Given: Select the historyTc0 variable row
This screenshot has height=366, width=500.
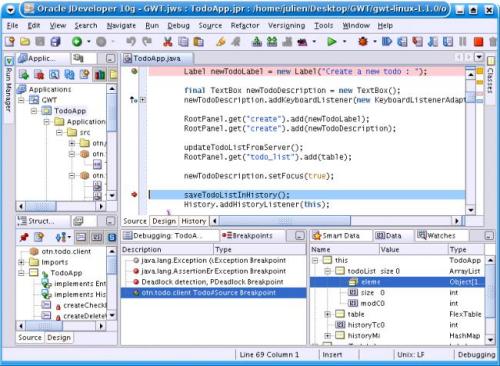Looking at the screenshot, I should tap(397, 325).
